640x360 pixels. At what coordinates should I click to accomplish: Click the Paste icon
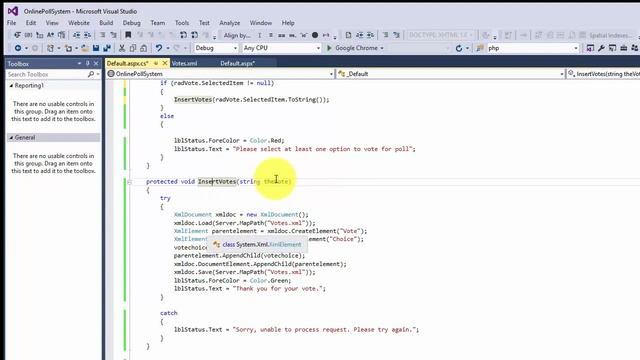(144, 48)
